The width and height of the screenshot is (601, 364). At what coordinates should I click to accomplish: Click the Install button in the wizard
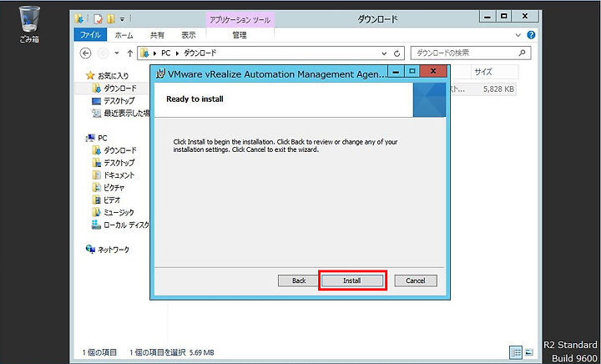[x=352, y=281]
